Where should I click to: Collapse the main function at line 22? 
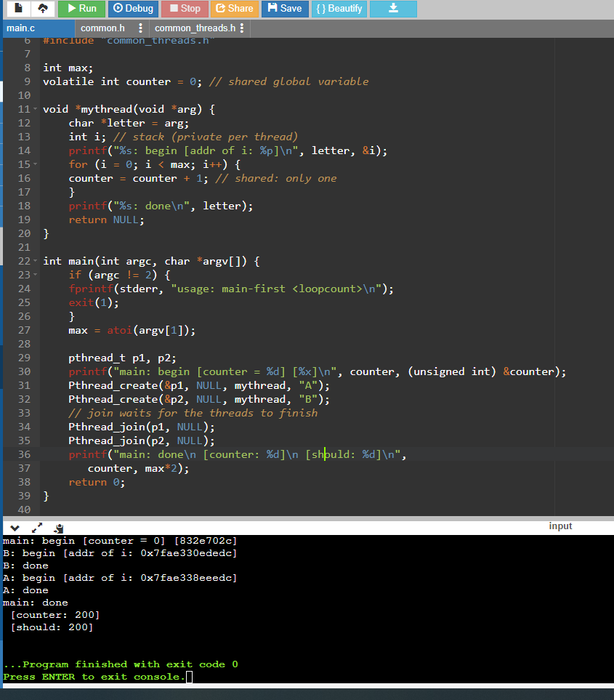36,261
